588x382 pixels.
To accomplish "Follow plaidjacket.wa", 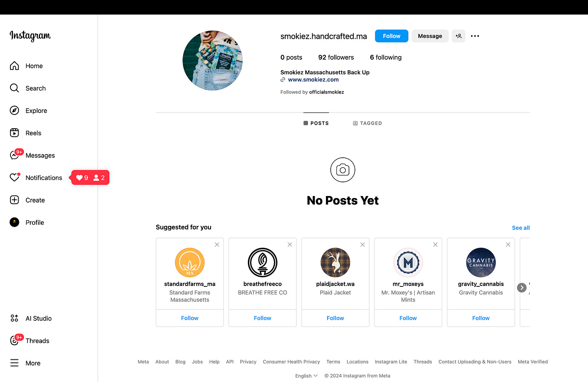I will (x=335, y=318).
